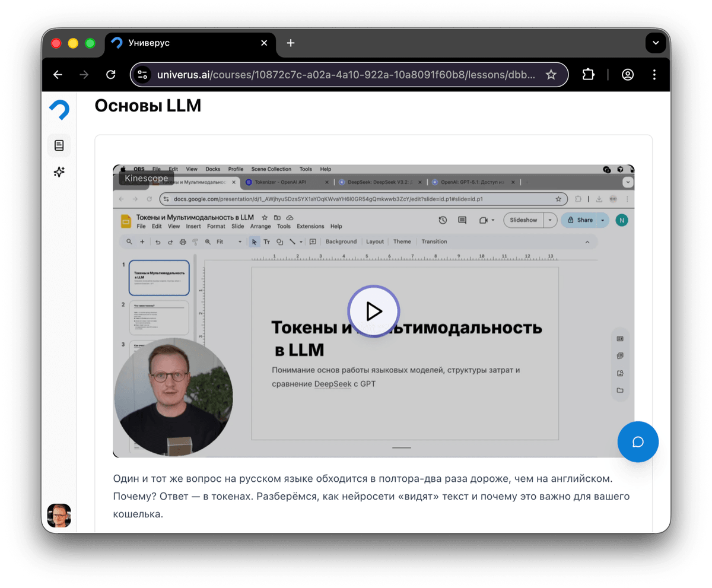Viewport: 712px width, 588px height.
Task: Focus the univerus.ai address bar
Action: tap(344, 75)
